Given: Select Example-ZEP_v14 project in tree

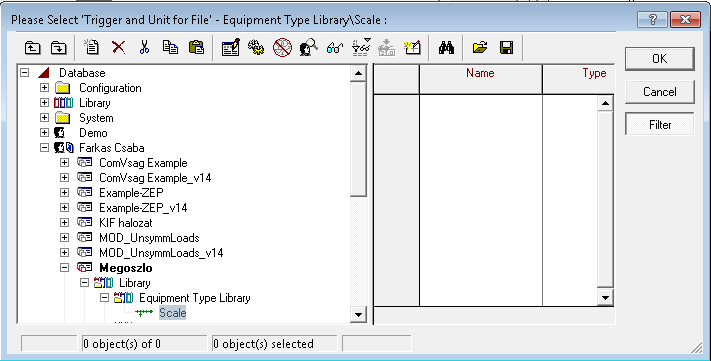Looking at the screenshot, I should click(143, 208).
